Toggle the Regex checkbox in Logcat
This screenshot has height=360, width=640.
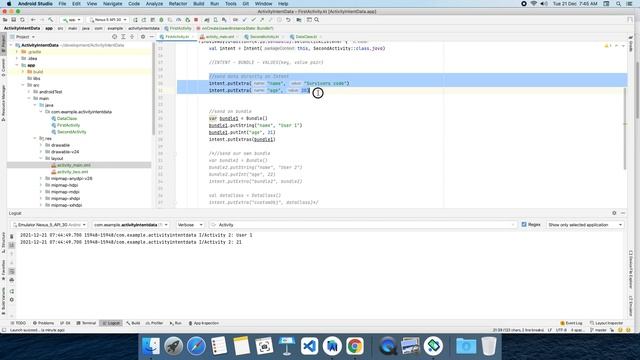[524, 224]
